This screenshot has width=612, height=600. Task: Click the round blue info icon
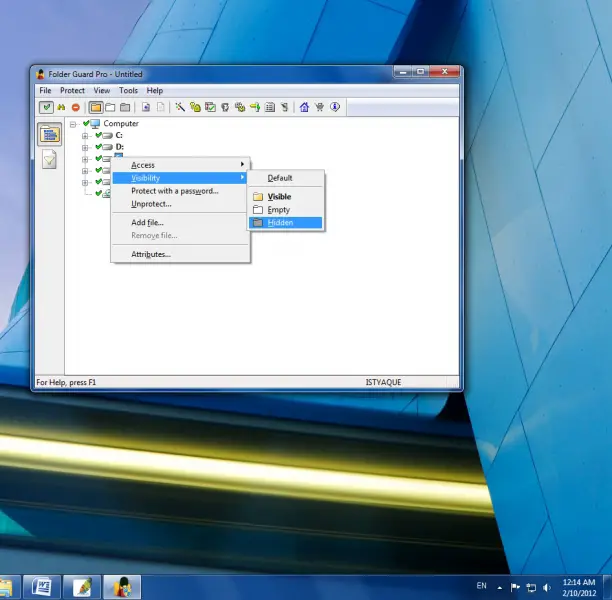[x=335, y=107]
